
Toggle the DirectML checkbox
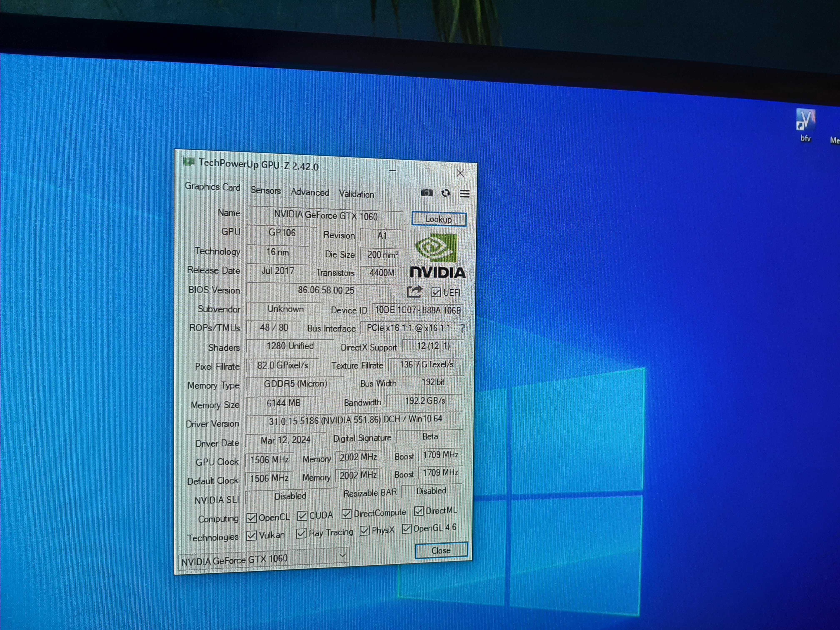point(419,511)
